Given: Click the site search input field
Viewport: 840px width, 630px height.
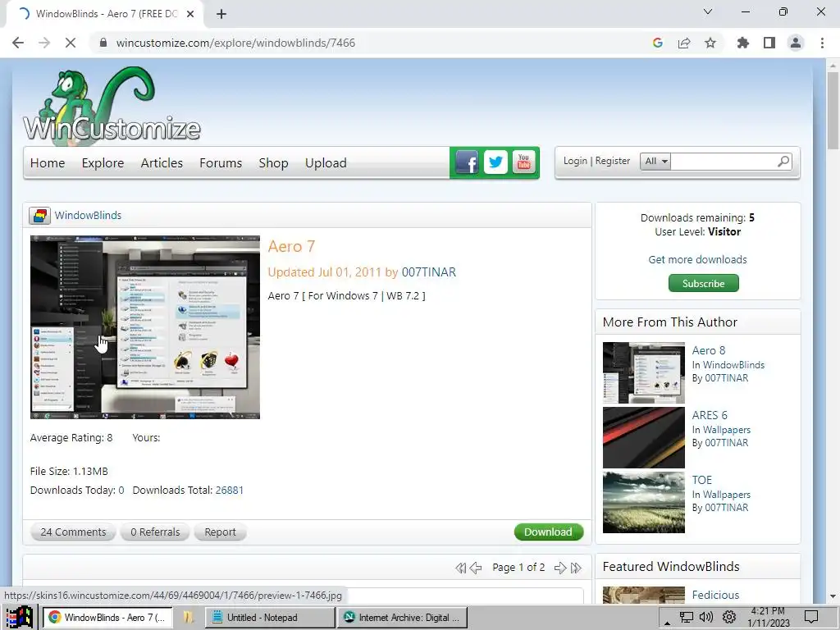Looking at the screenshot, I should pyautogui.click(x=724, y=161).
